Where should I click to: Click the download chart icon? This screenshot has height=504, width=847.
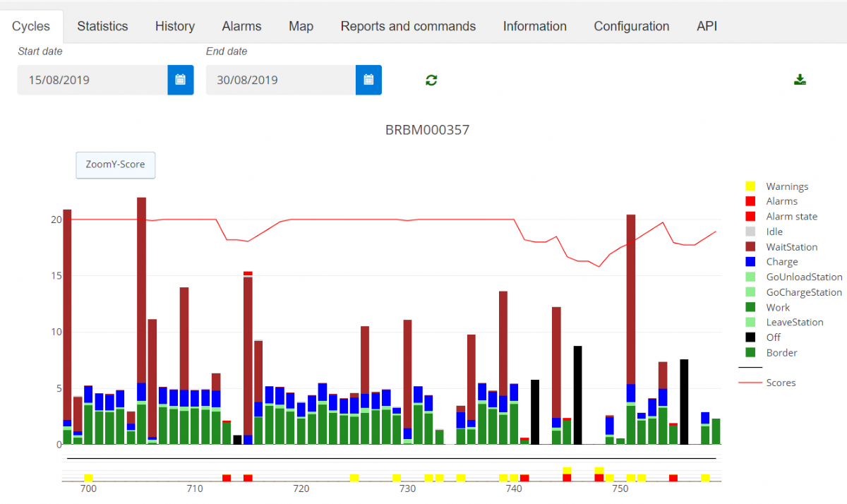click(800, 79)
